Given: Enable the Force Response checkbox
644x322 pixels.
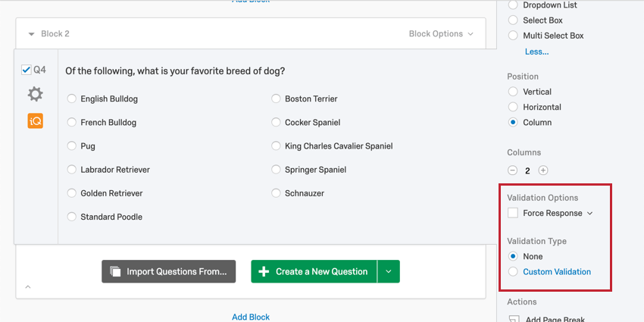Looking at the screenshot, I should point(513,214).
